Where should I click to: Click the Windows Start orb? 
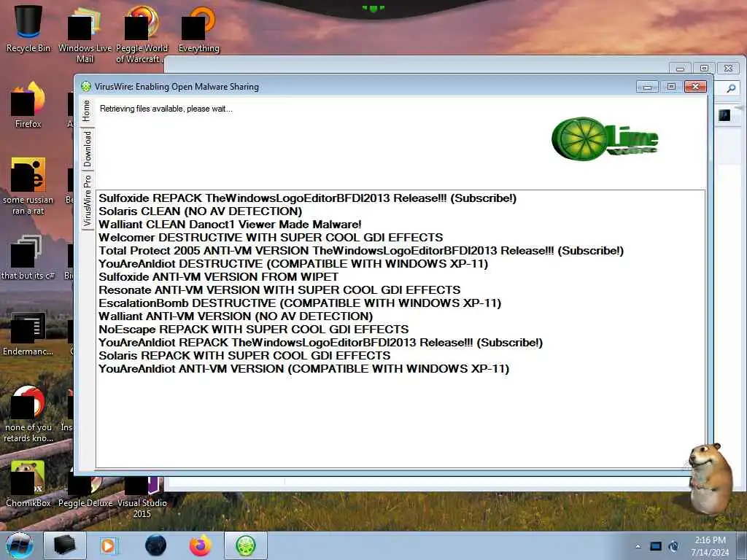19,545
